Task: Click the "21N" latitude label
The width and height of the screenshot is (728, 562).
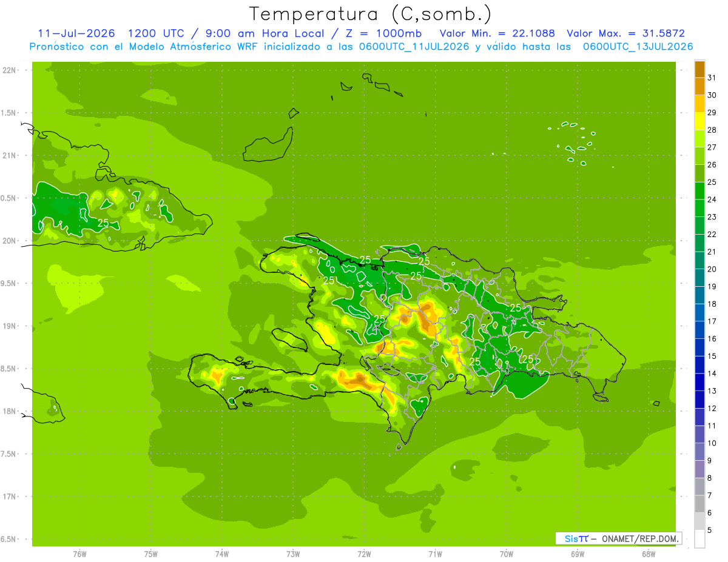Action: coord(10,156)
